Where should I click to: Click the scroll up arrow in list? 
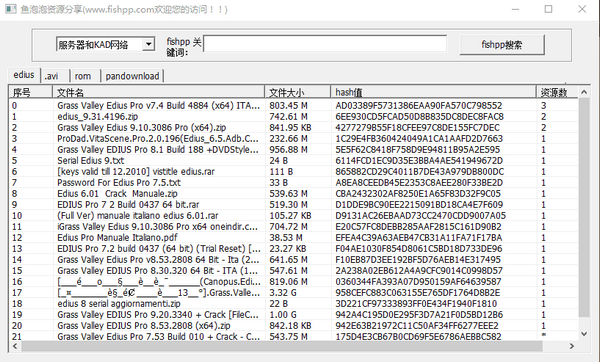584,92
